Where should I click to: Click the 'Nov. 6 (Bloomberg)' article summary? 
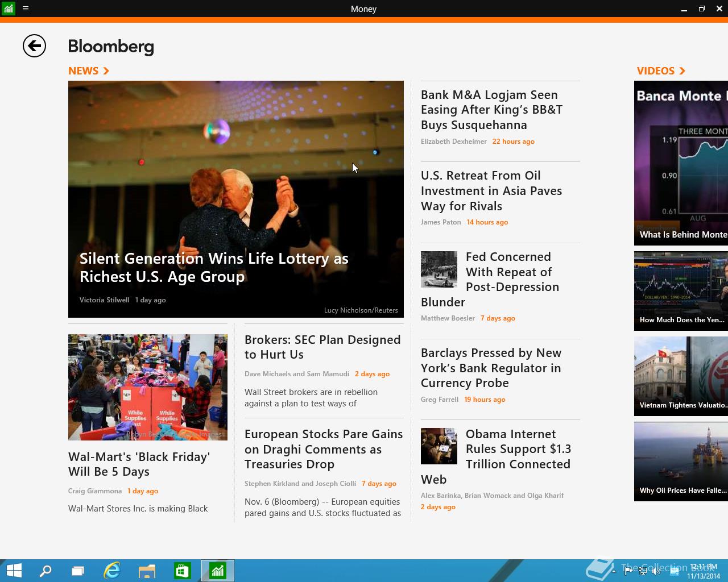click(x=322, y=508)
